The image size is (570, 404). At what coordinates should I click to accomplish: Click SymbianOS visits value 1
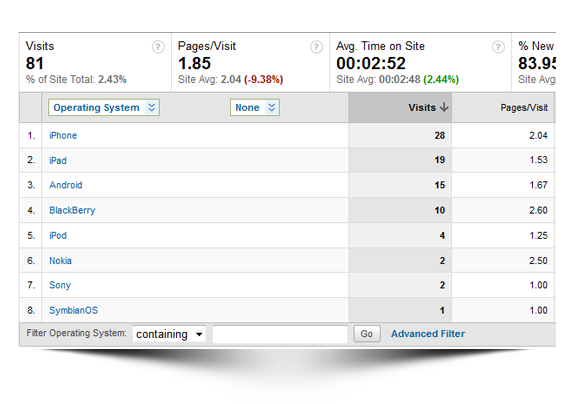442,310
